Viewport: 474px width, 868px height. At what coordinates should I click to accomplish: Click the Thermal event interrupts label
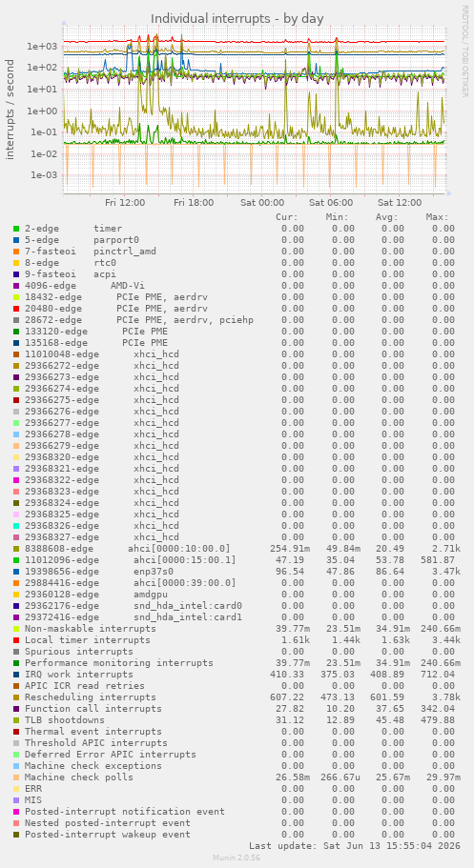pos(93,732)
